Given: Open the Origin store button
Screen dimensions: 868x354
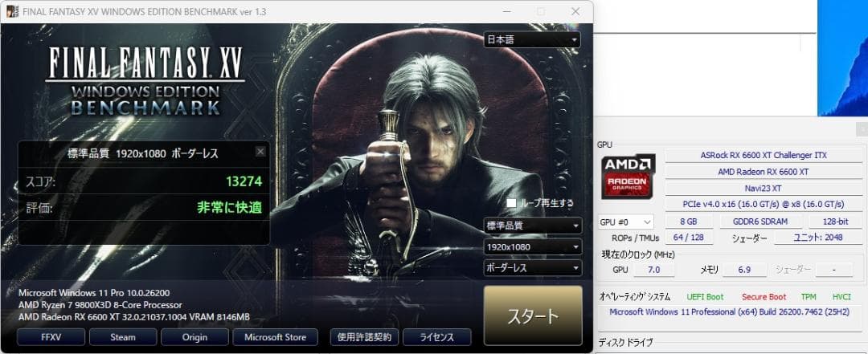Looking at the screenshot, I should point(194,337).
